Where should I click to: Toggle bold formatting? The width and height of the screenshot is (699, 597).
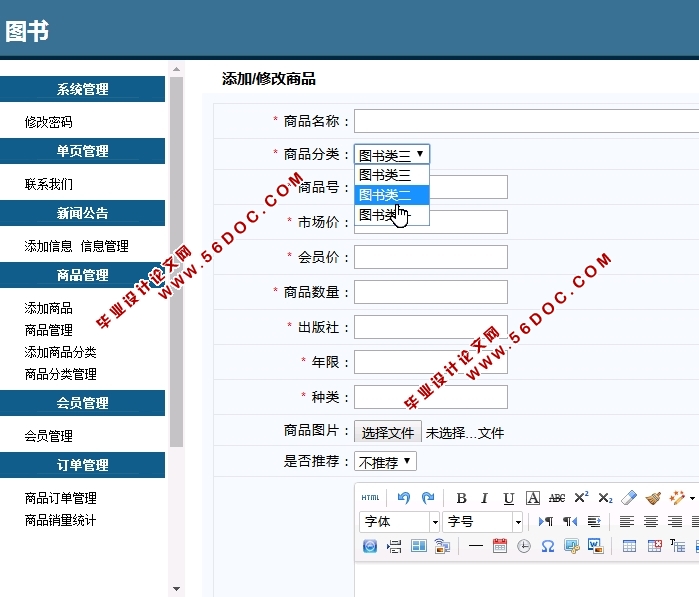[461, 498]
